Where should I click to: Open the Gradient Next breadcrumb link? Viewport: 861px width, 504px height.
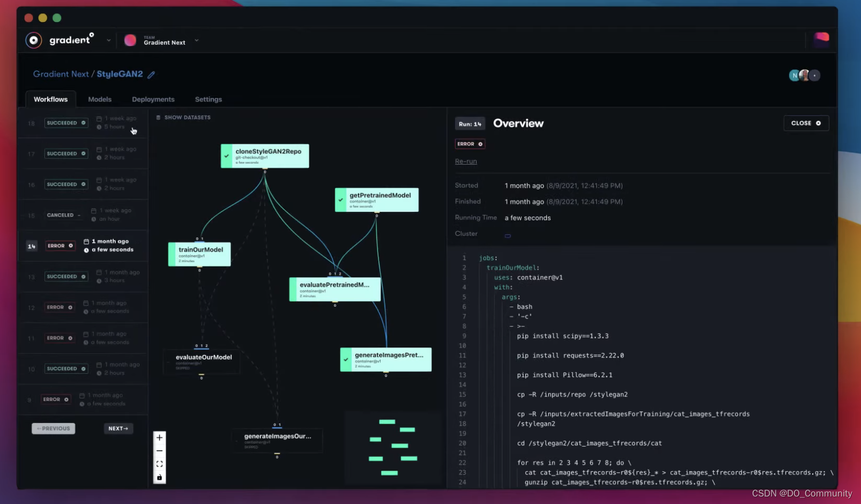tap(61, 74)
